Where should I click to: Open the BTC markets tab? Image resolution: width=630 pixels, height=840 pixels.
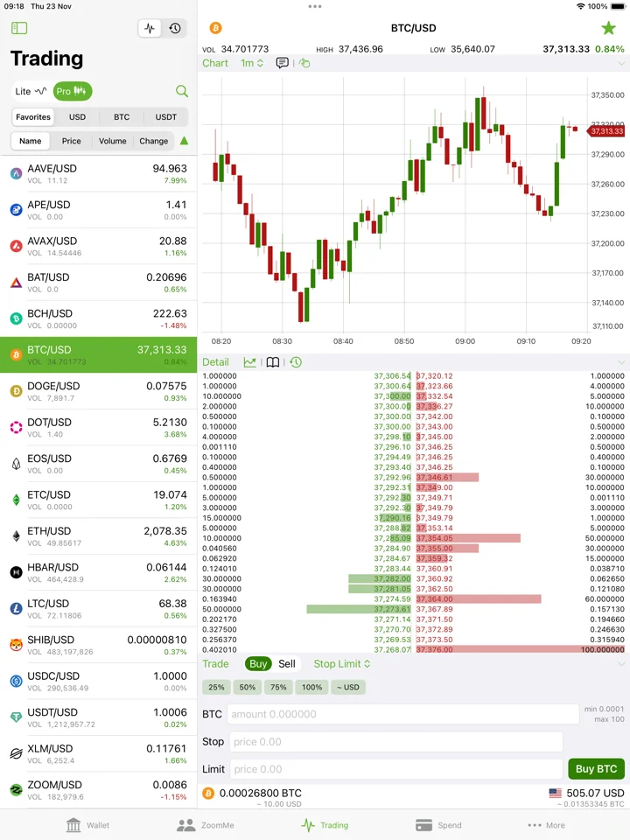(122, 116)
